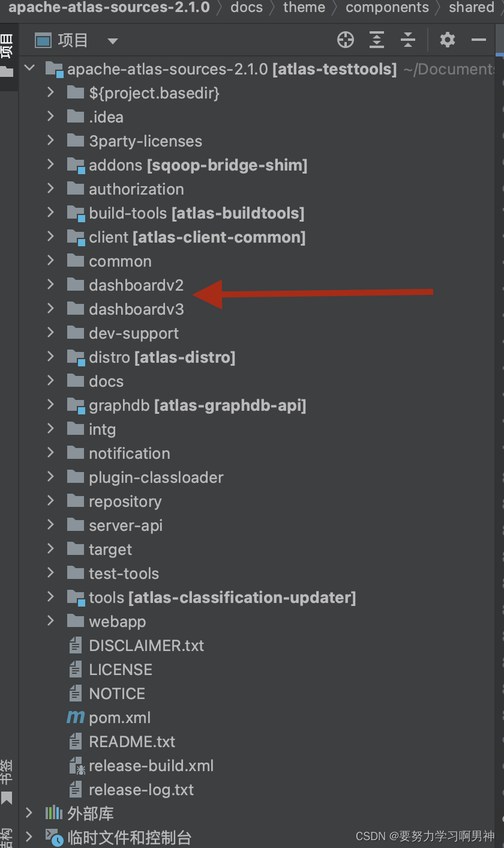
Task: Click the Expand All icon in toolbar
Action: (x=376, y=40)
